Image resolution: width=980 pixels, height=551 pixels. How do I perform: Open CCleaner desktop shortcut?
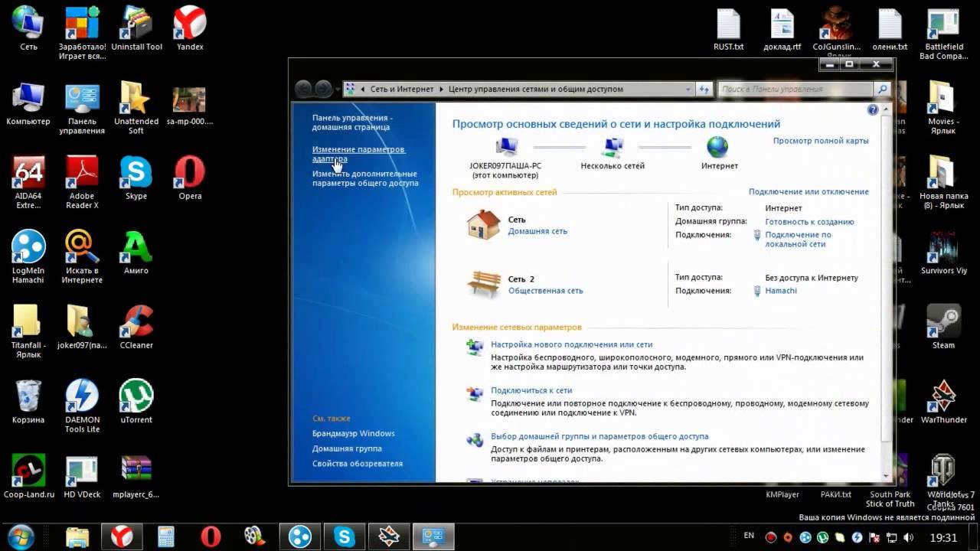136,327
